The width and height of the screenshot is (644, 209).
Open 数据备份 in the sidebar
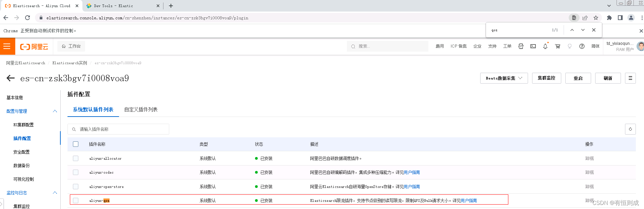[x=21, y=166]
